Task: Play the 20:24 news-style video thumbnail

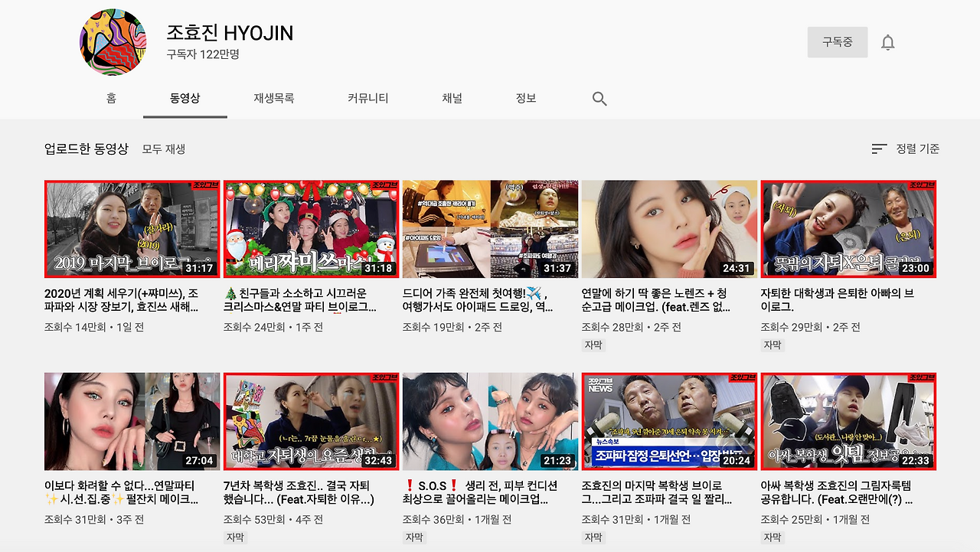Action: pyautogui.click(x=669, y=421)
